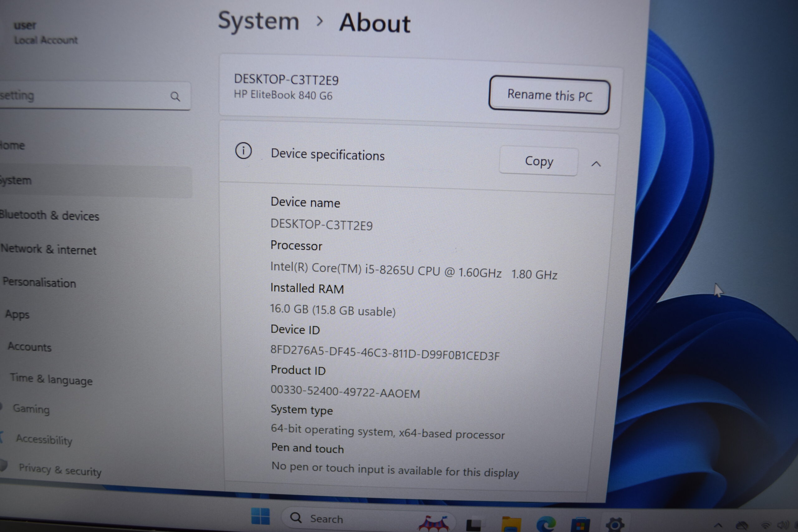Click the OneDrive cloud tray icon
The width and height of the screenshot is (798, 532).
(x=742, y=526)
